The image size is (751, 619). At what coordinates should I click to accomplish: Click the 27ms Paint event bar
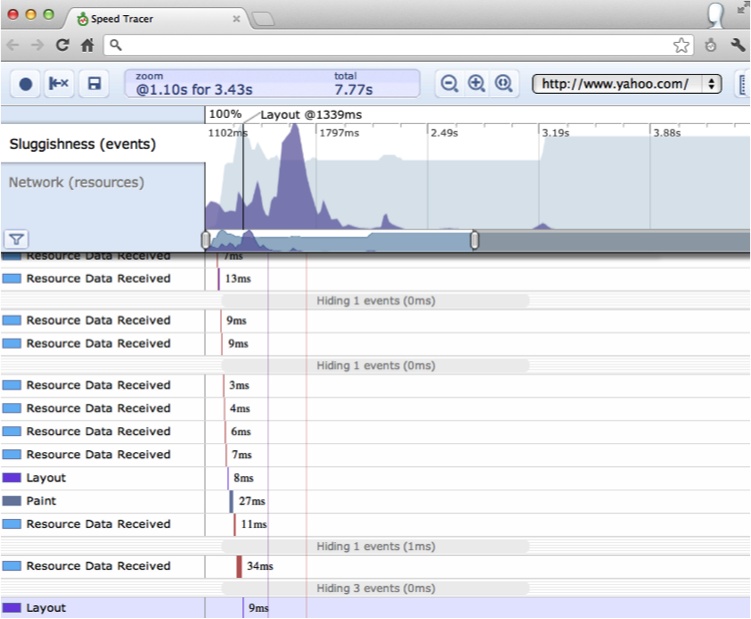tap(231, 501)
